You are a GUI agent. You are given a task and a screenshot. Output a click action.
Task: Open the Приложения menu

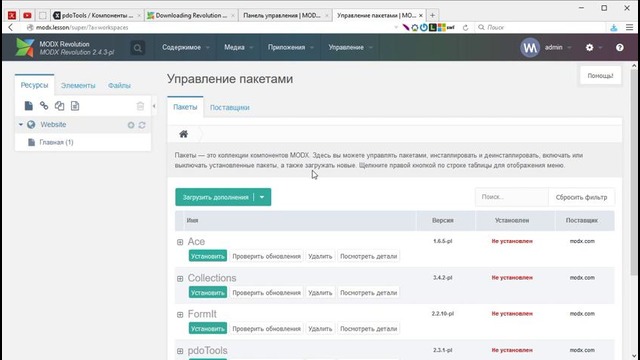pos(291,47)
